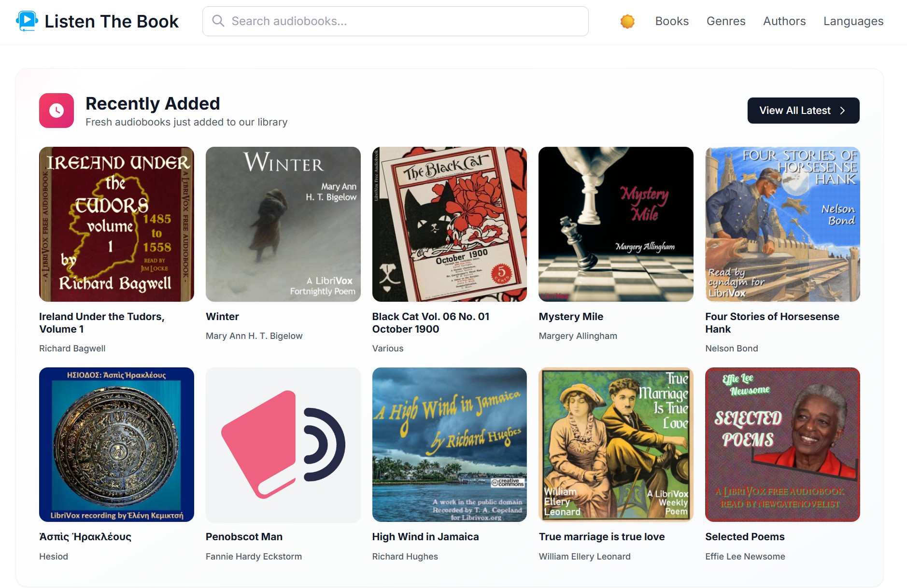Open the Genres navigation menu
The image size is (907, 588).
[725, 21]
